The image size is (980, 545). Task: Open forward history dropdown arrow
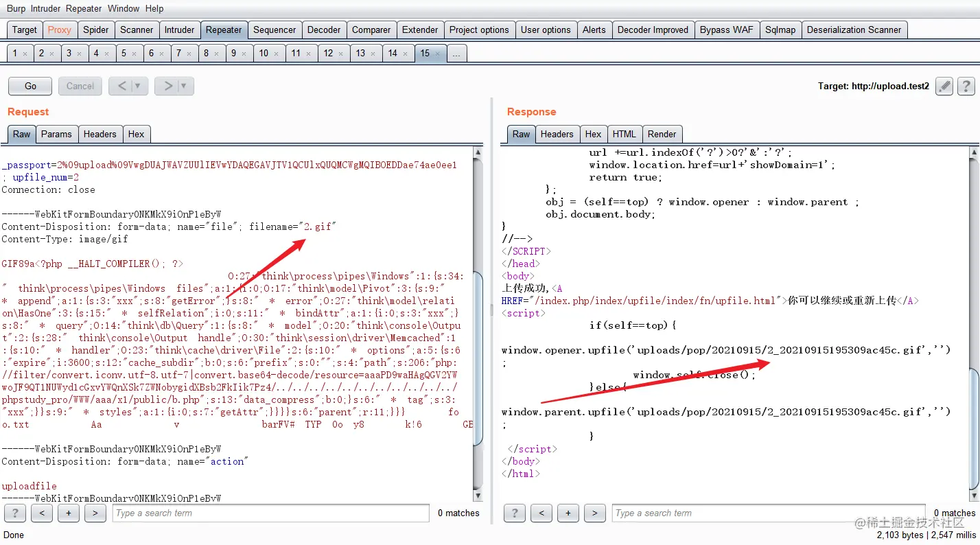pyautogui.click(x=185, y=86)
